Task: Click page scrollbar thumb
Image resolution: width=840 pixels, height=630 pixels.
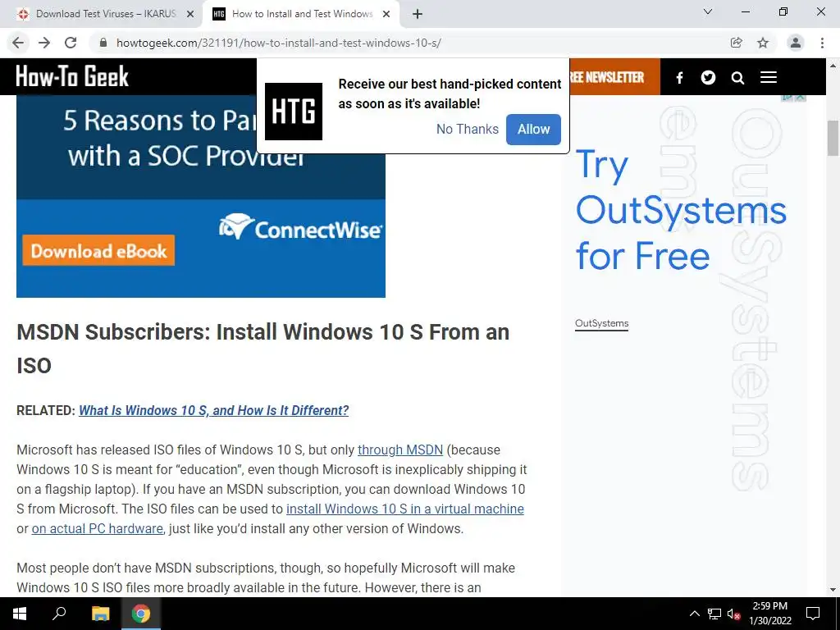Action: [833, 138]
